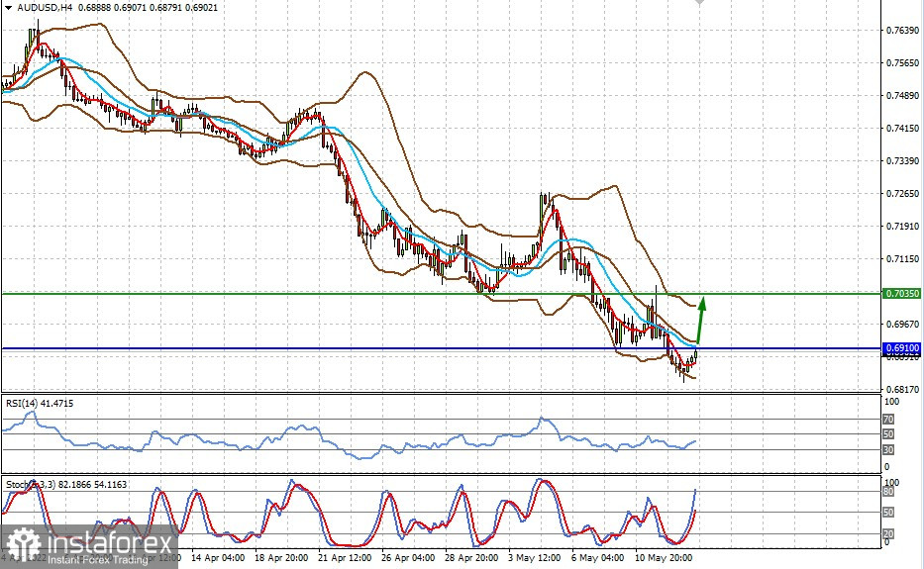Click the 6 May 04:00 time label
This screenshot has height=569, width=924.
[x=597, y=557]
